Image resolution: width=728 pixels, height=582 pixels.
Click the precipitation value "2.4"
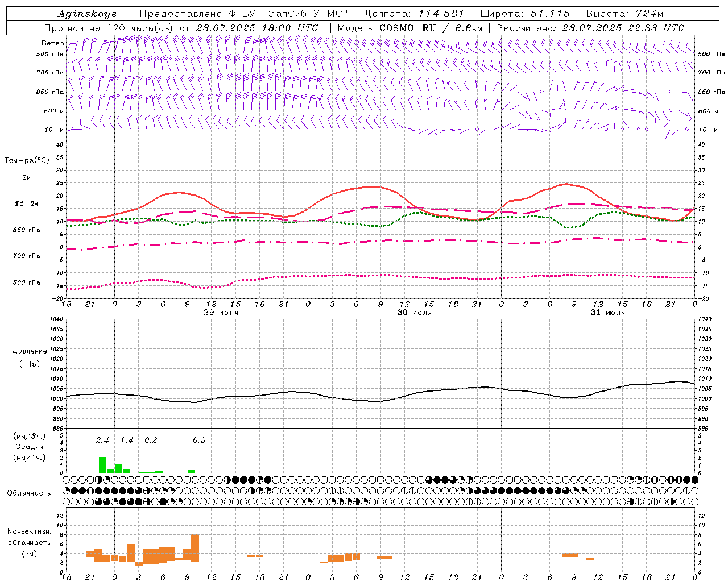[x=102, y=440]
